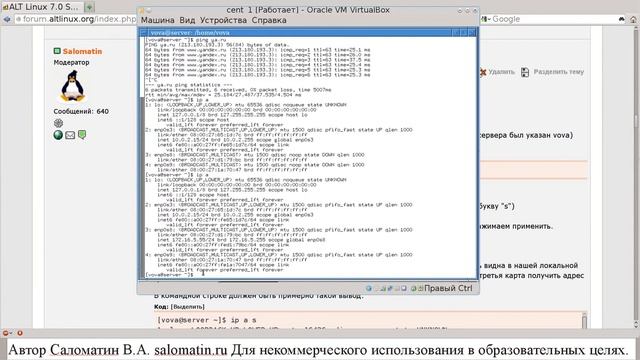The image size is (640, 360).
Task: Expand the search engine selector next to Google
Action: pos(486,19)
